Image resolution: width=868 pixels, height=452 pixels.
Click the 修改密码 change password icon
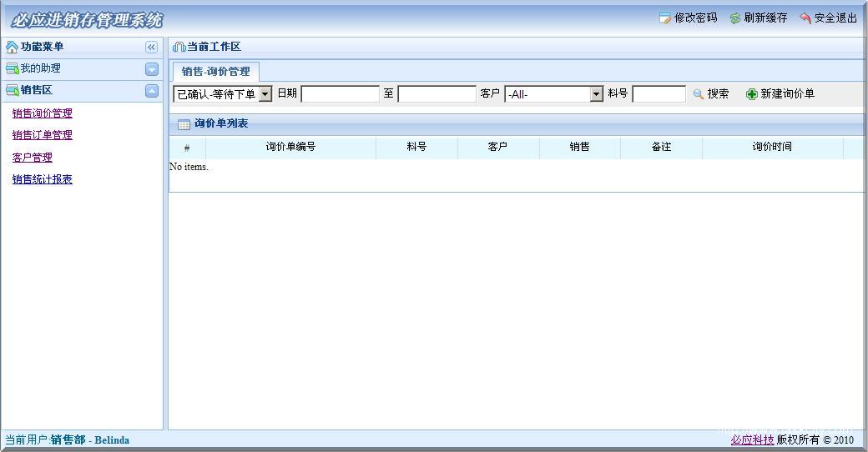pos(664,18)
